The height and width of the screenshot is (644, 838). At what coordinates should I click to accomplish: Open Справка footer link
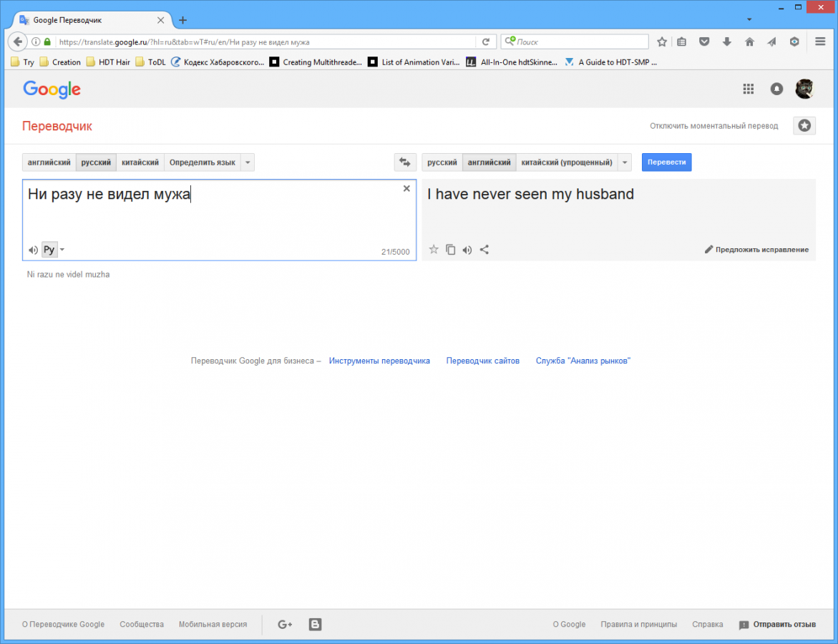coord(708,624)
